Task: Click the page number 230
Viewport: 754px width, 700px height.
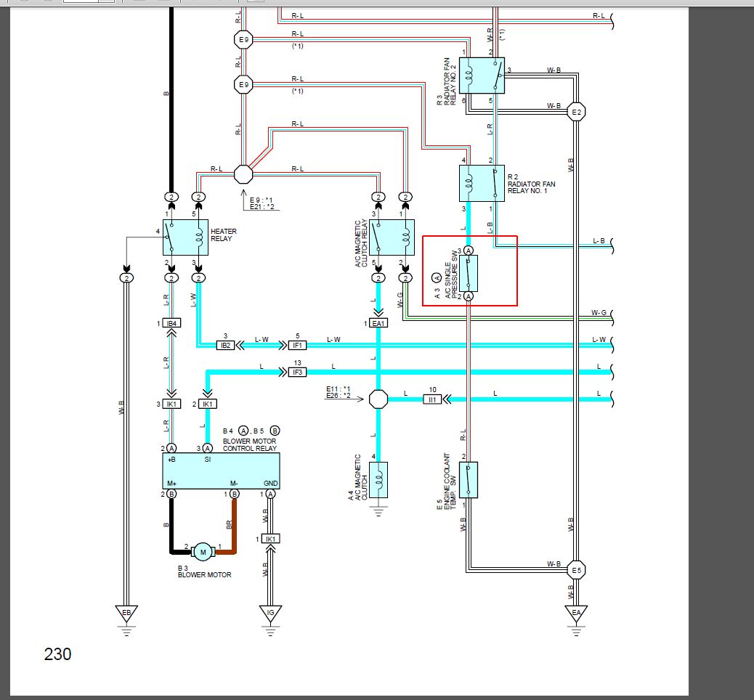Action: pyautogui.click(x=58, y=654)
